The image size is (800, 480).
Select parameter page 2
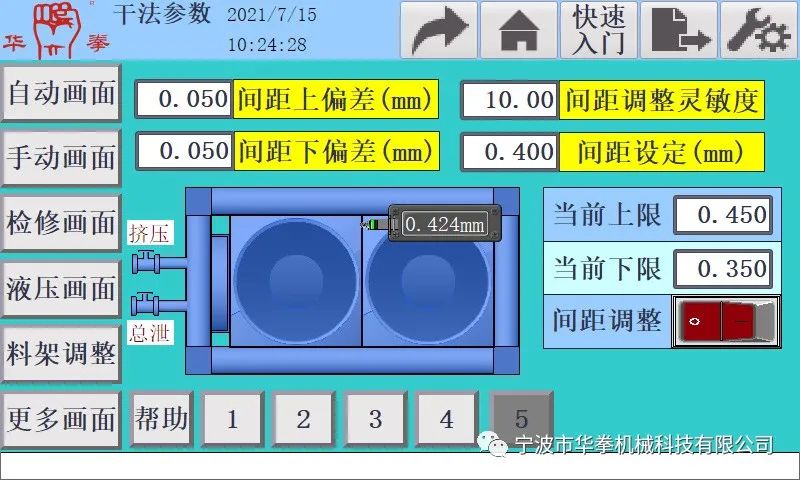tap(304, 419)
